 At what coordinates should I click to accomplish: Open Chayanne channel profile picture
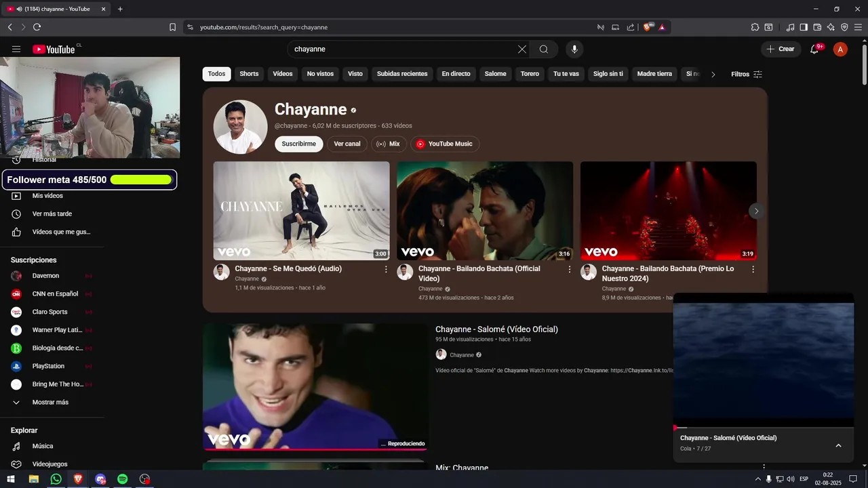[240, 127]
